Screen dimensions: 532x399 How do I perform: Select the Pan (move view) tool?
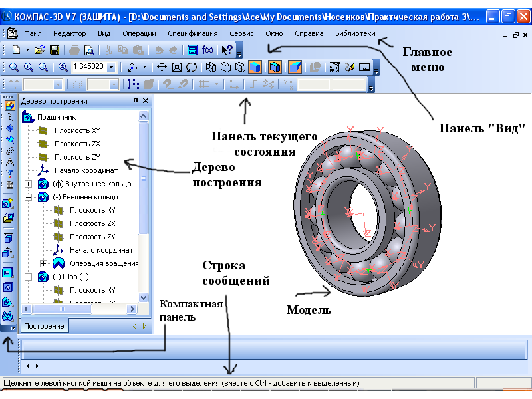[162, 67]
